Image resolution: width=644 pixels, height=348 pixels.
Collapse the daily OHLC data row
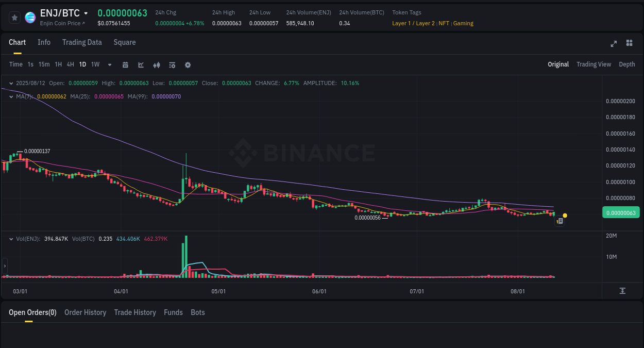tap(11, 83)
